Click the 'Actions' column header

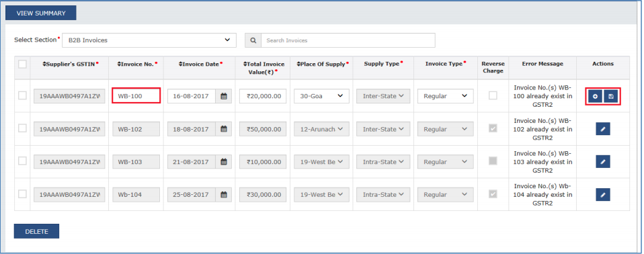click(x=603, y=64)
